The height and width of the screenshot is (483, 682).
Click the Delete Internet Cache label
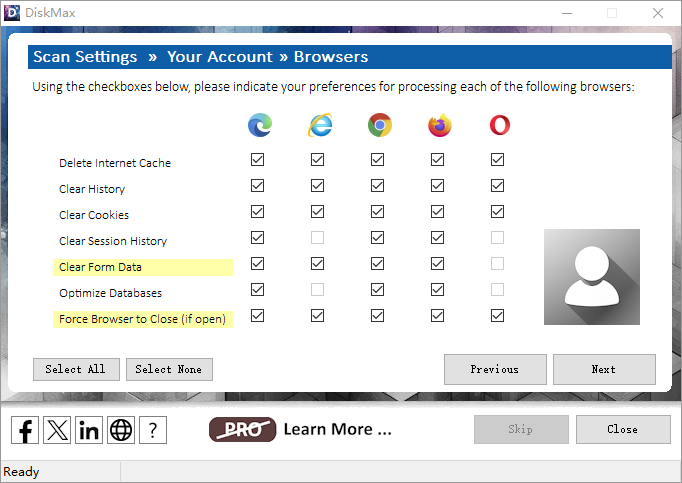point(115,163)
